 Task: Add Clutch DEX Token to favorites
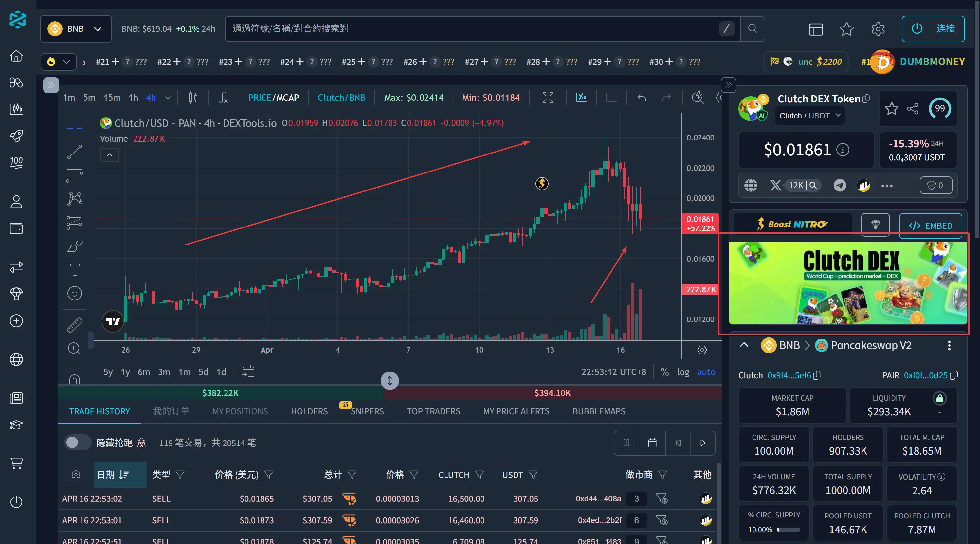point(891,109)
